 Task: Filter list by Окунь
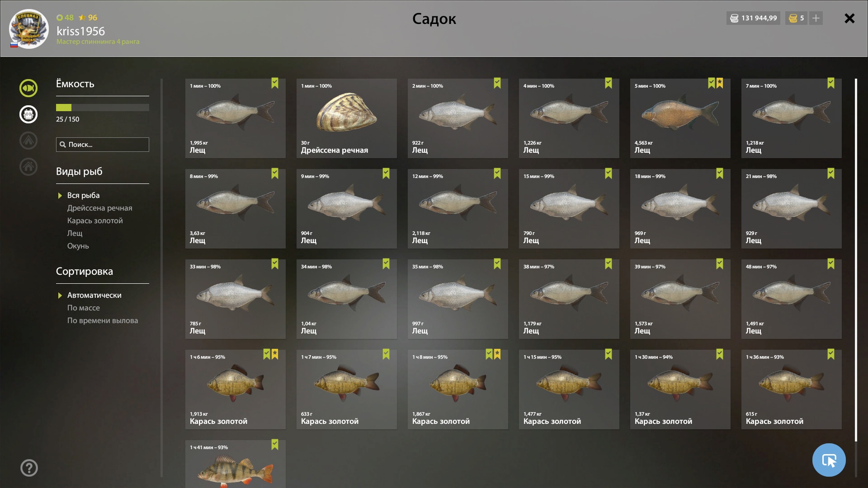(78, 246)
